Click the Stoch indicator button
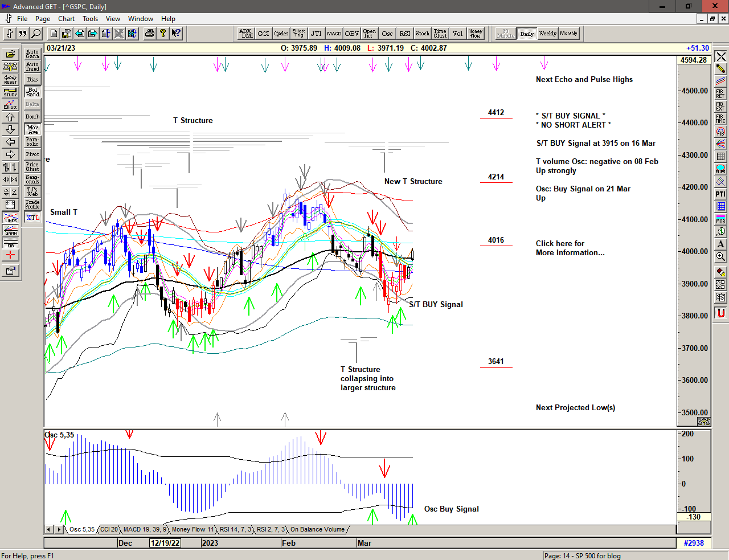The image size is (729, 560). click(x=422, y=34)
